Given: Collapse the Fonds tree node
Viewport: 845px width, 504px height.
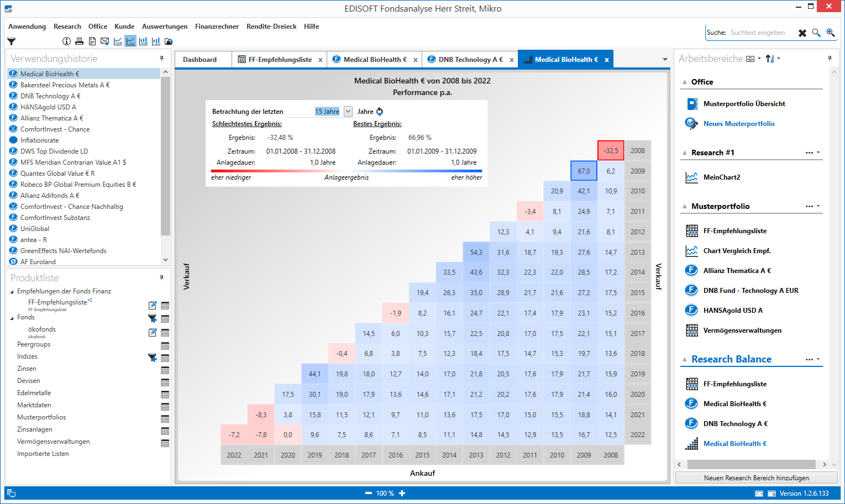Looking at the screenshot, I should click(x=12, y=318).
